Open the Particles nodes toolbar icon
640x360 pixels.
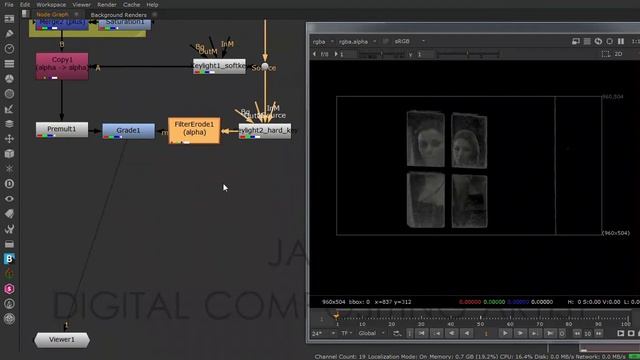coord(9,169)
